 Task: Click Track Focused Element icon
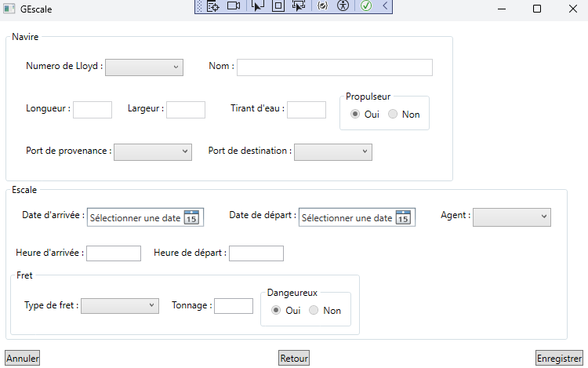(298, 6)
